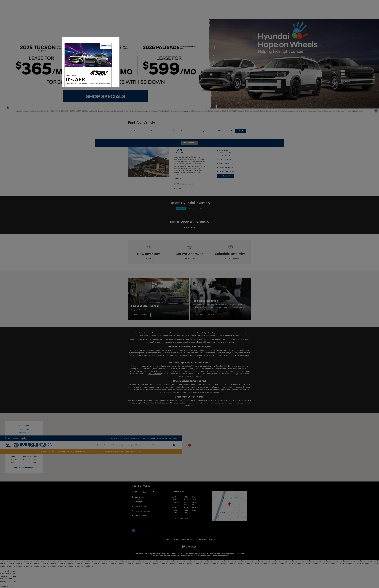The width and height of the screenshot is (379, 588).
Task: Click Cookie Preference in the footer
Action: (x=187, y=539)
